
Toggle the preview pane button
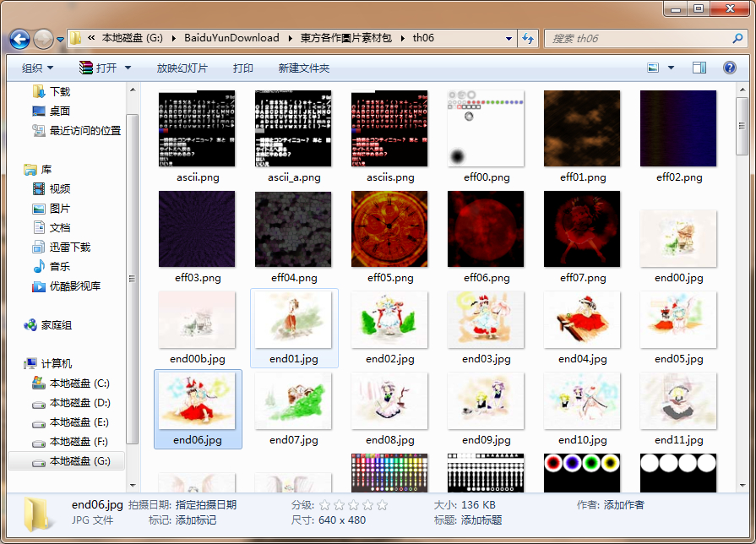(699, 68)
